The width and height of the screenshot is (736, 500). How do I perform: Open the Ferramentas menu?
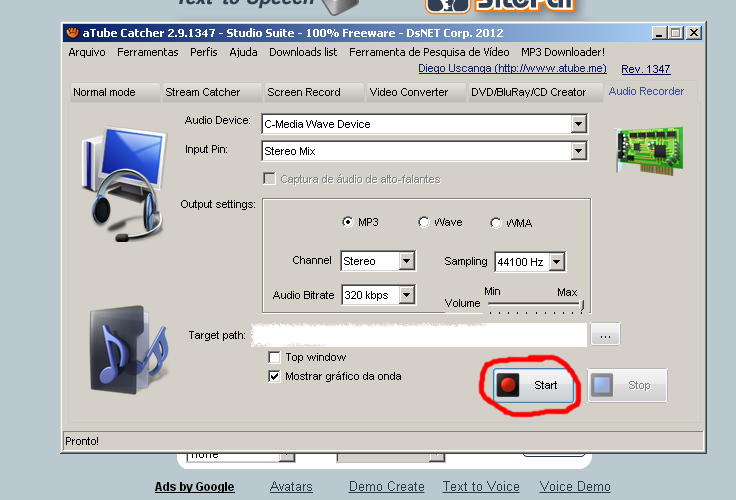click(x=147, y=52)
